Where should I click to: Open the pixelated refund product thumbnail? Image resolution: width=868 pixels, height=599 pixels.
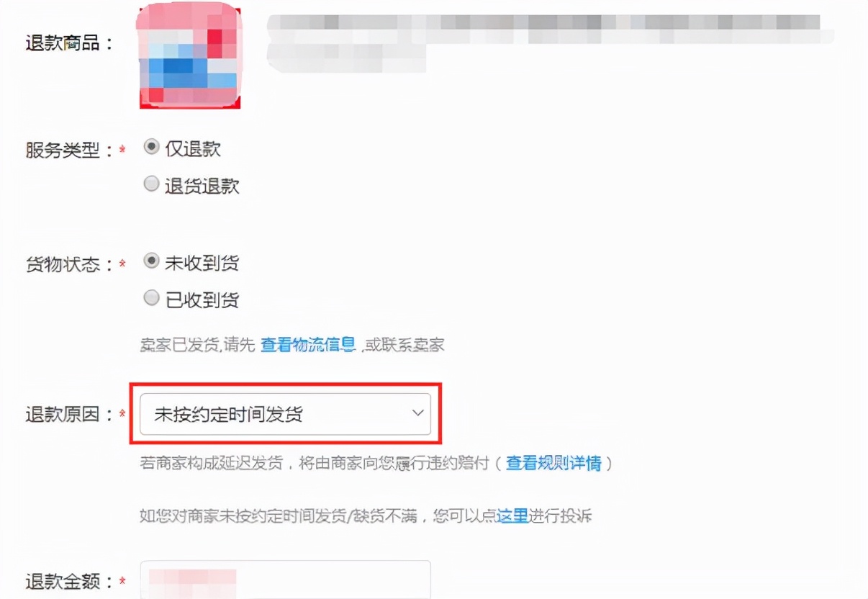[190, 56]
